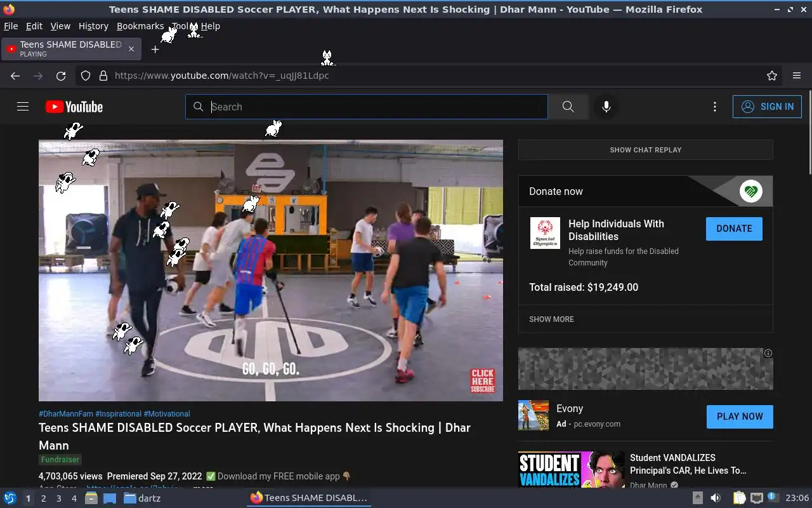Screen dimensions: 812x508
Task: Click the #Inspirational hashtag
Action: click(118, 414)
